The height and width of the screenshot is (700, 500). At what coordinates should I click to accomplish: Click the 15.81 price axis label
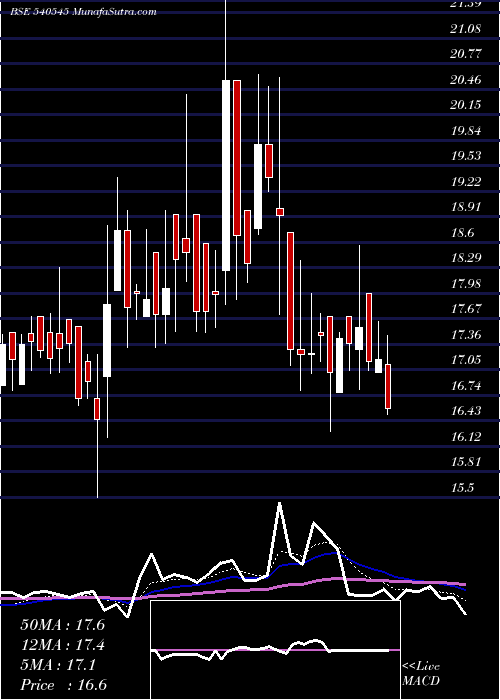tap(466, 462)
